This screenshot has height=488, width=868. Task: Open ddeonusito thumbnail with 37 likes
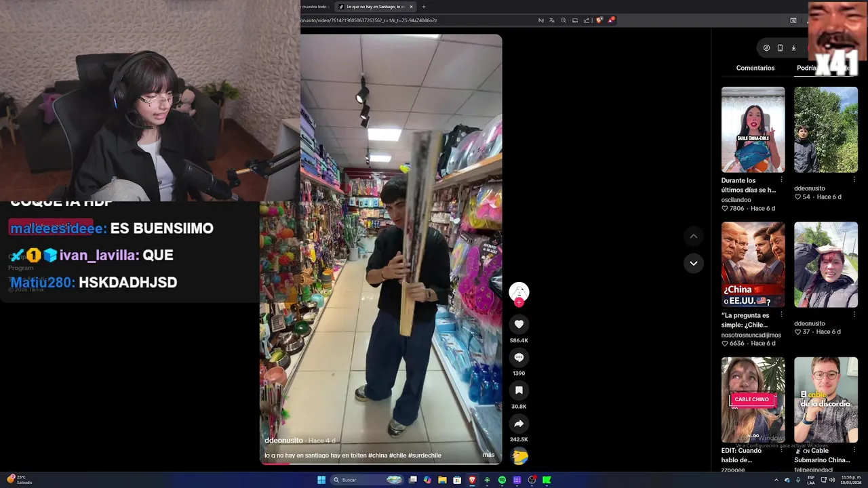pos(826,264)
